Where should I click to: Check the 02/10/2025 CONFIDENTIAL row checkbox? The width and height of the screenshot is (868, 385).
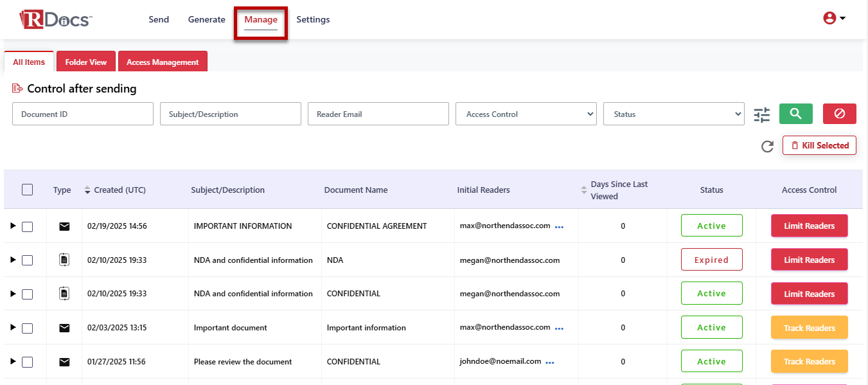[x=27, y=294]
